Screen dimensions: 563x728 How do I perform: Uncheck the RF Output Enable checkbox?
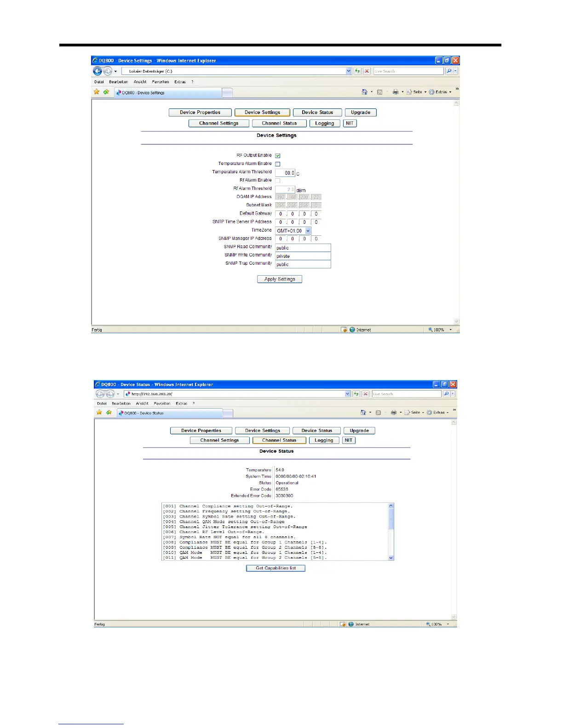[x=278, y=156]
